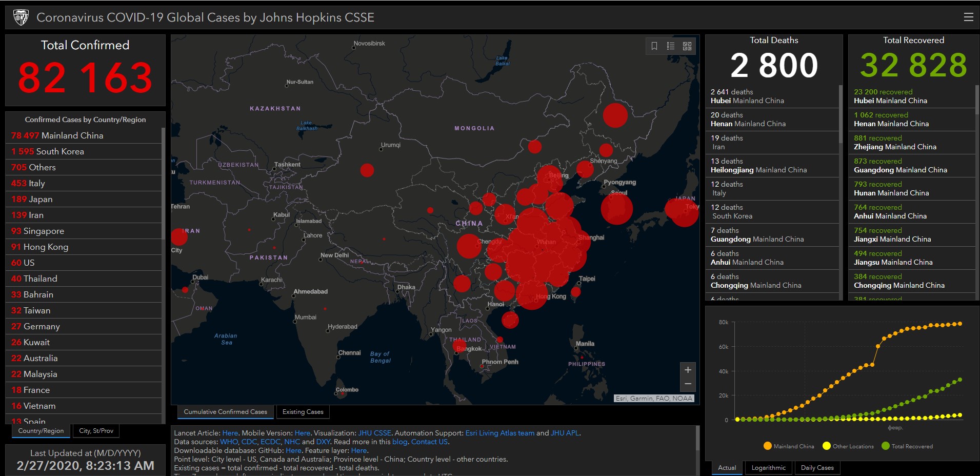Toggle the Total Recovered chart series
980x476 pixels.
point(907,446)
